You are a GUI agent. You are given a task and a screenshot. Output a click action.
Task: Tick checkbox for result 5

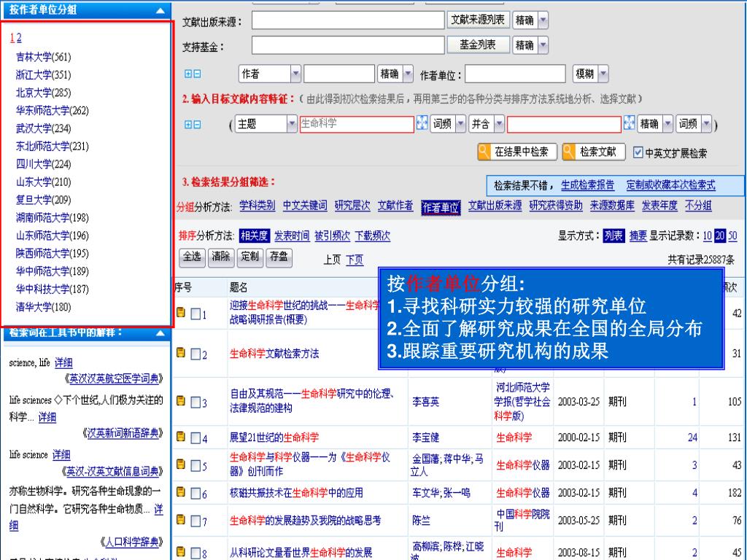coord(196,465)
